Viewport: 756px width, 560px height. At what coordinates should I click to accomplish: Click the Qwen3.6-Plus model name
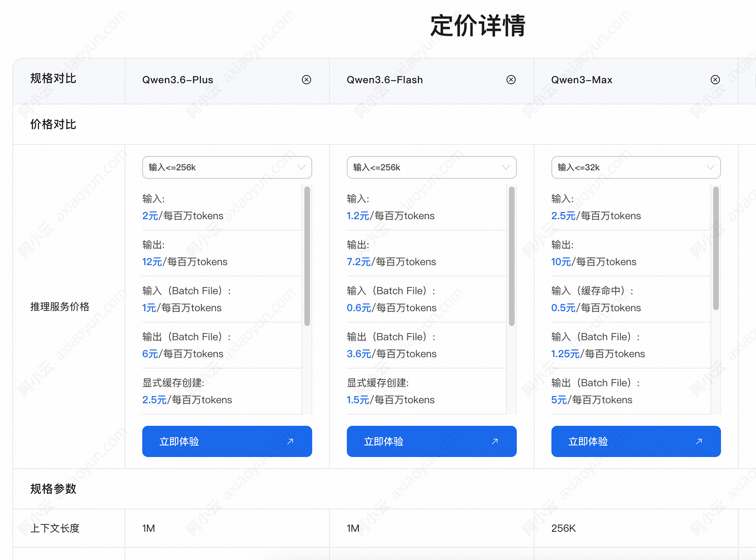(x=178, y=80)
